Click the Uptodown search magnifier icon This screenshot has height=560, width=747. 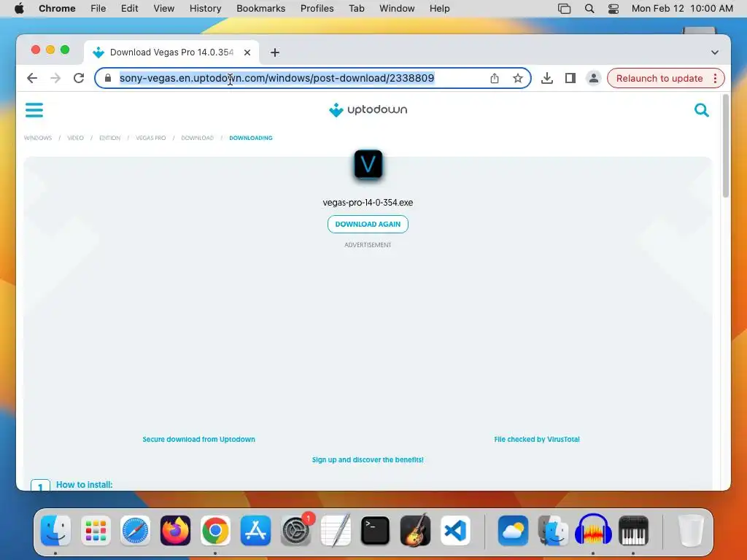pyautogui.click(x=701, y=110)
